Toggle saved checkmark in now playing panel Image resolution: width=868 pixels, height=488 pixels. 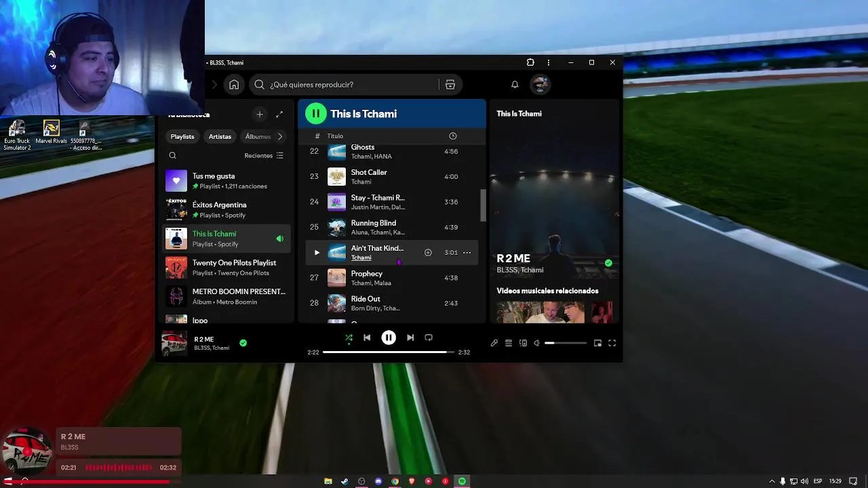608,263
